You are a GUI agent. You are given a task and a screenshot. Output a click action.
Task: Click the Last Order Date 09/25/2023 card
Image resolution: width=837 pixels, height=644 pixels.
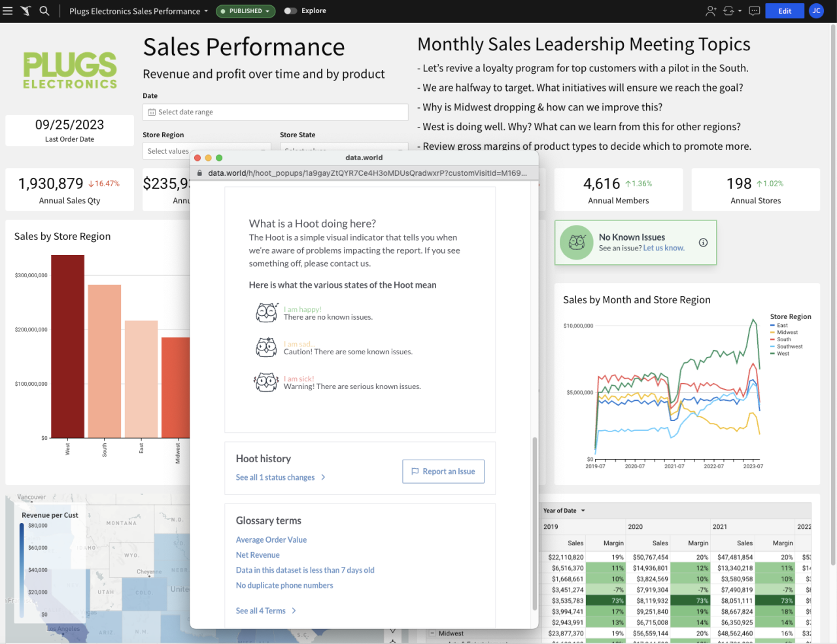69,130
